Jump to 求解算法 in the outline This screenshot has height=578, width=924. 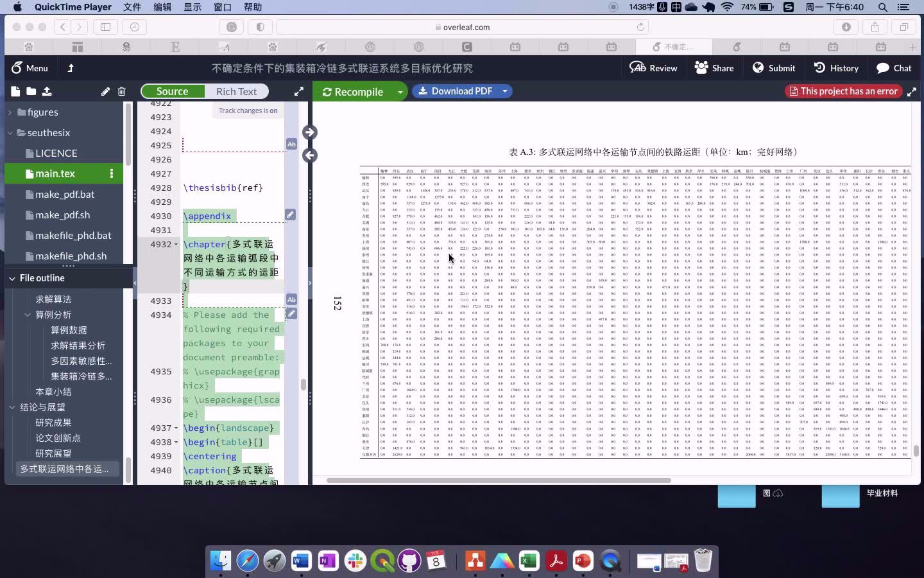(x=53, y=299)
